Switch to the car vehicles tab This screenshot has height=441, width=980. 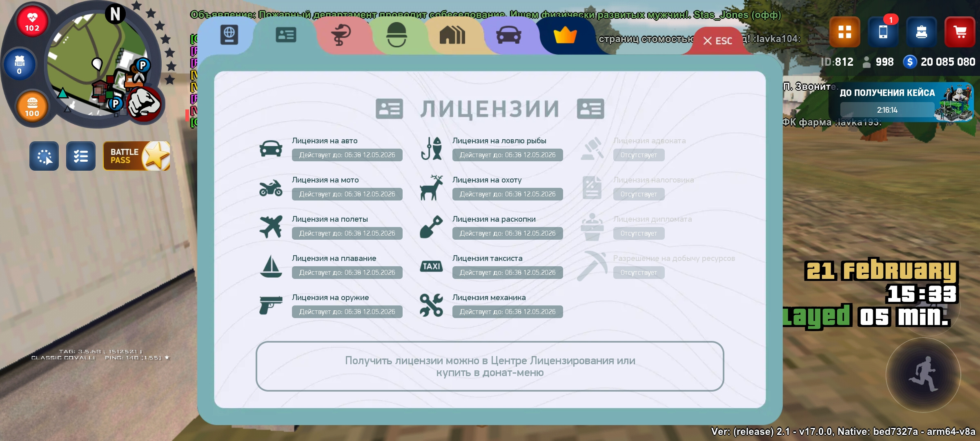click(x=508, y=35)
